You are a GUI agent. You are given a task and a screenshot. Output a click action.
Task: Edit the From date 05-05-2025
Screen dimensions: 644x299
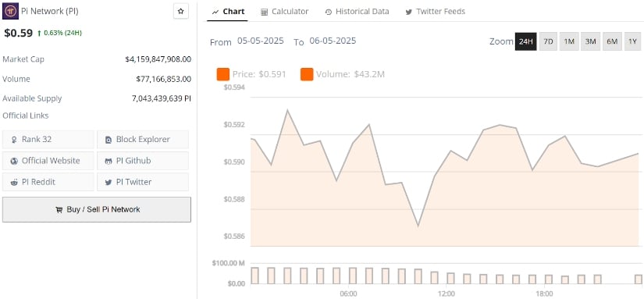click(261, 41)
